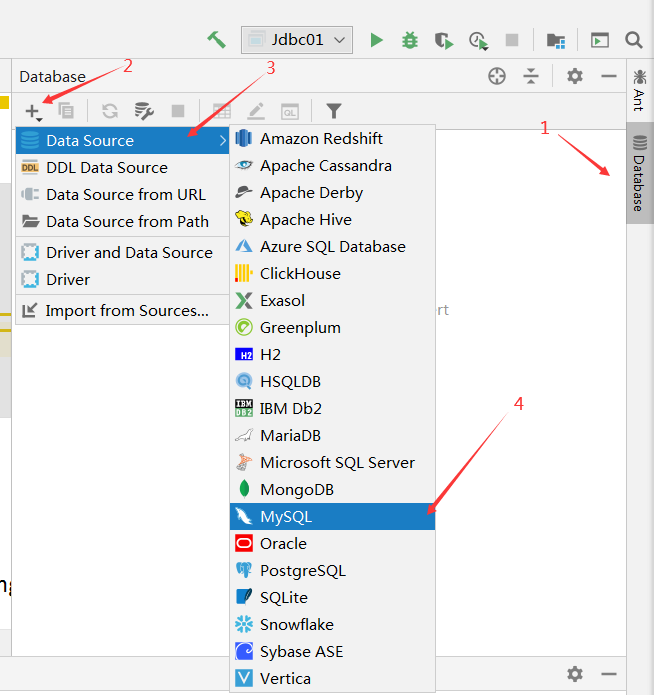Screen dimensions: 654x695
Task: Click the Duplicate icon in Database toolbar
Action: [x=66, y=110]
